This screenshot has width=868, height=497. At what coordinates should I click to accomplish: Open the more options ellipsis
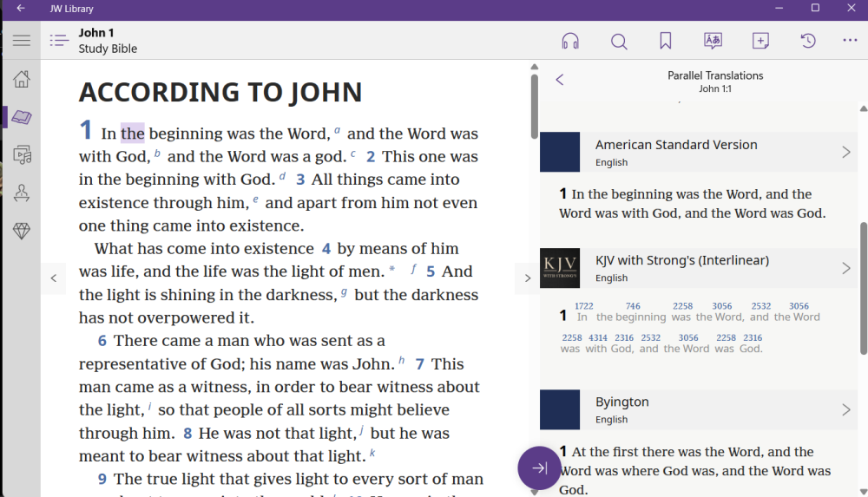point(850,40)
